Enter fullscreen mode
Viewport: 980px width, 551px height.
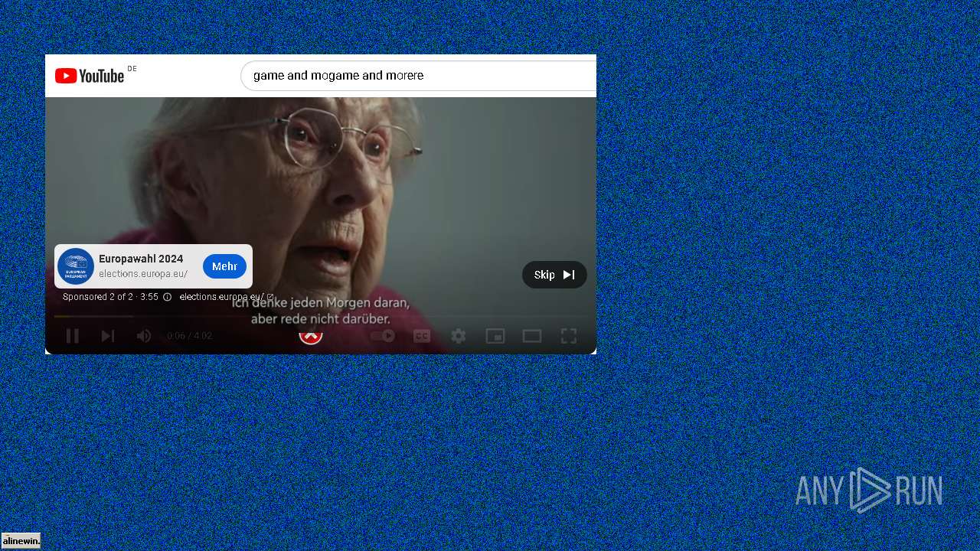click(x=569, y=336)
